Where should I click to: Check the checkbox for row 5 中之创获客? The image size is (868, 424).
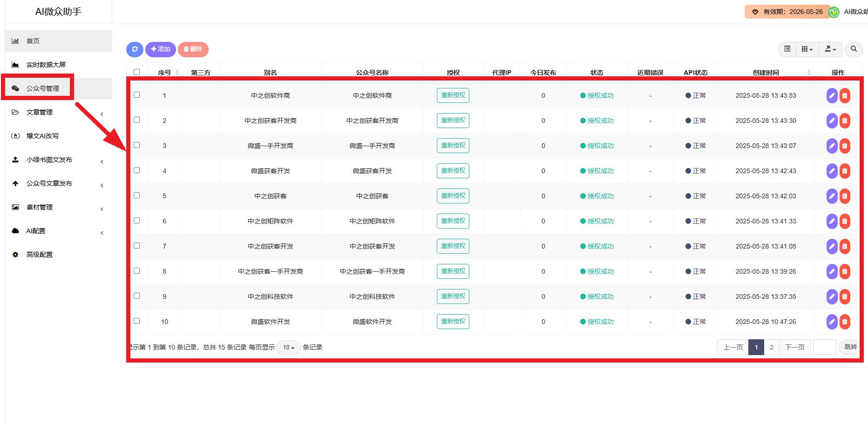pyautogui.click(x=136, y=195)
